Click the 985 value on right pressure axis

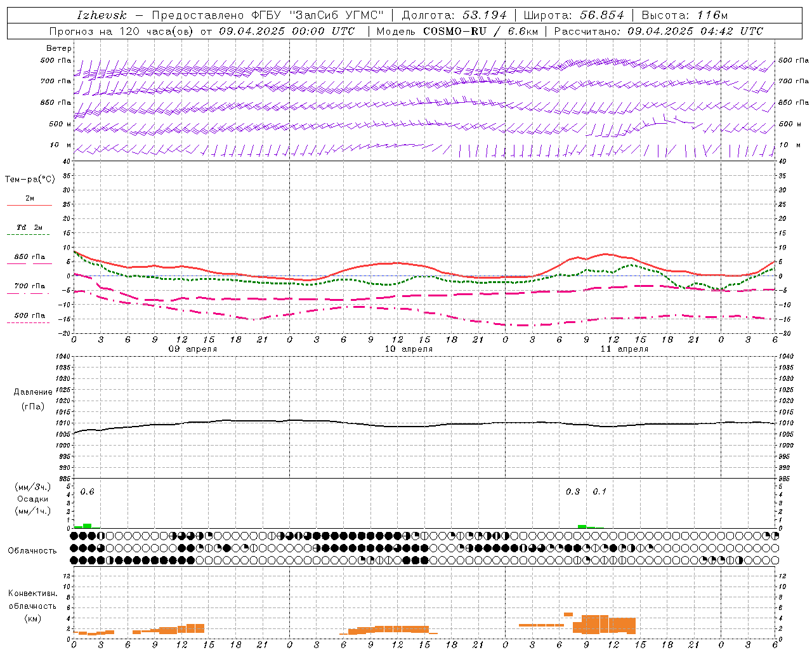[x=784, y=479]
